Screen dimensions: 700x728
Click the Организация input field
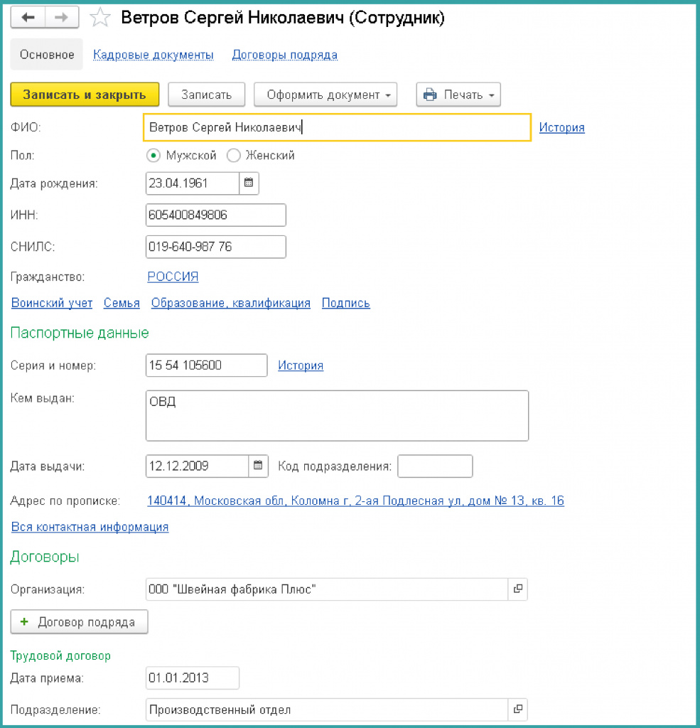[x=327, y=589]
